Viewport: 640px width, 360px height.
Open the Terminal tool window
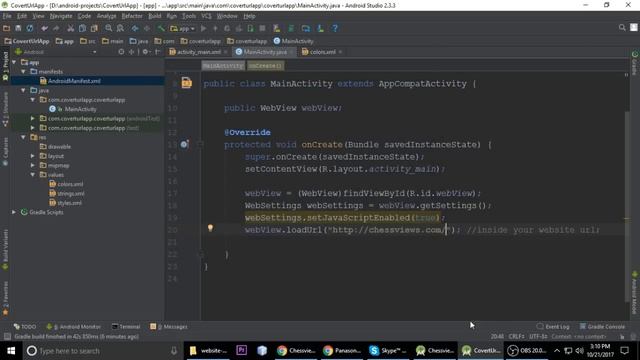click(x=126, y=327)
